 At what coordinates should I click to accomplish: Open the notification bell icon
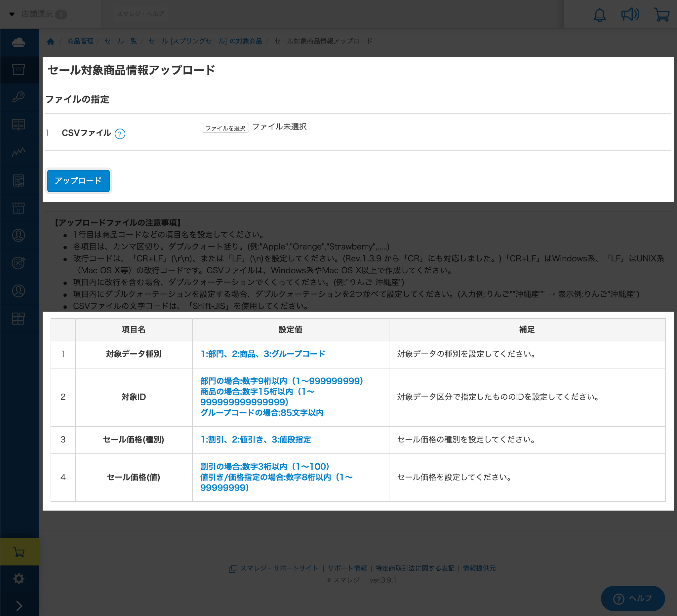pos(600,15)
